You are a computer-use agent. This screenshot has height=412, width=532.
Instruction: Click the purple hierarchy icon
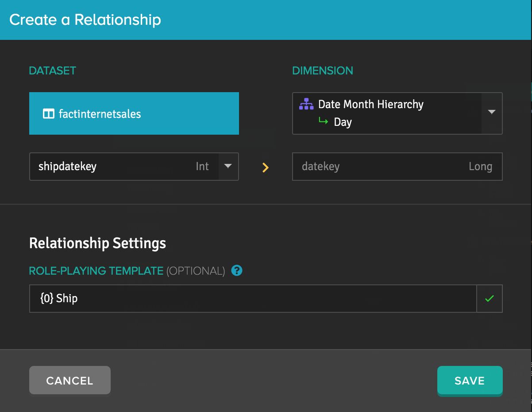[x=306, y=104]
